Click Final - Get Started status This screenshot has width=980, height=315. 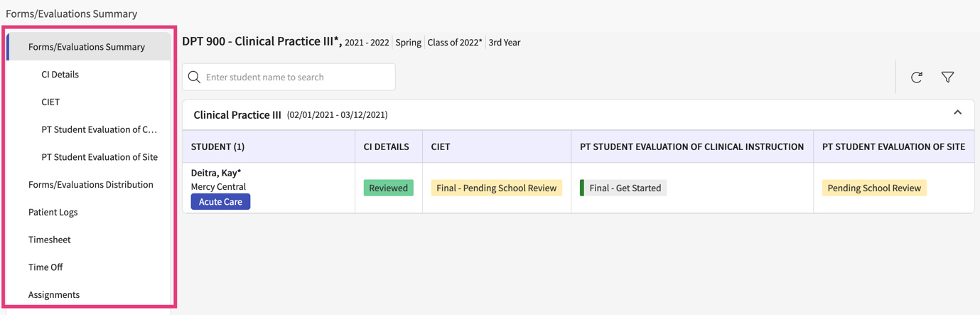point(625,188)
